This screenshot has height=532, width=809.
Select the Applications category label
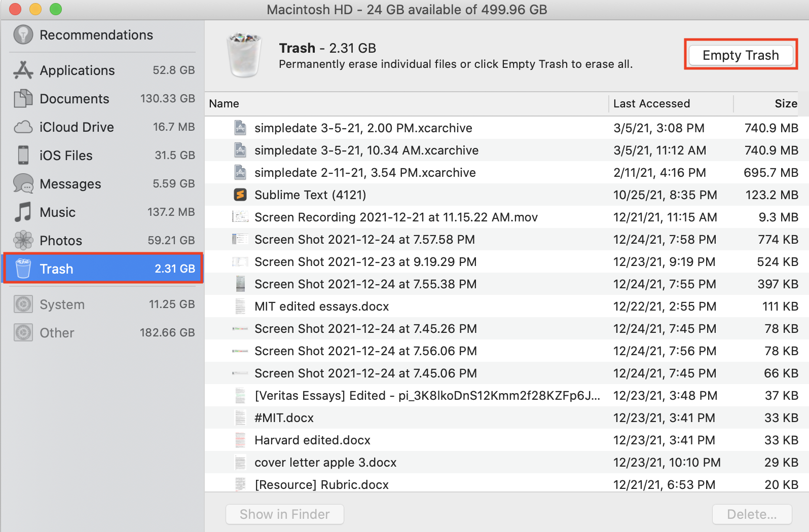coord(77,70)
